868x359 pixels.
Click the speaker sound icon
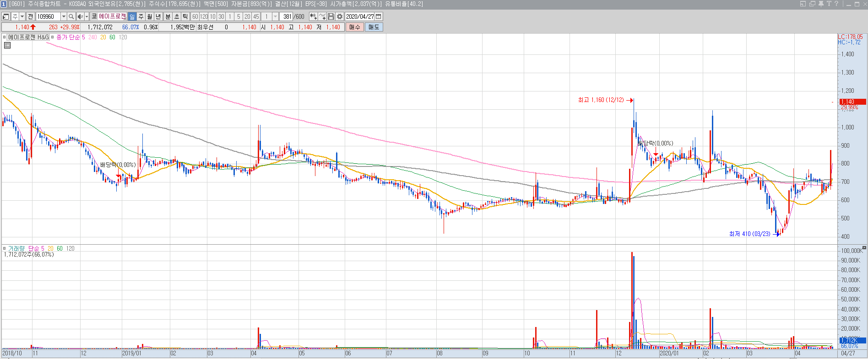click(x=80, y=16)
